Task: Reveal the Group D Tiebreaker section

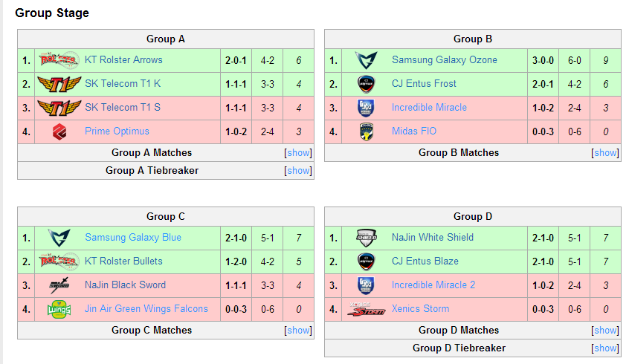Action: [x=605, y=348]
